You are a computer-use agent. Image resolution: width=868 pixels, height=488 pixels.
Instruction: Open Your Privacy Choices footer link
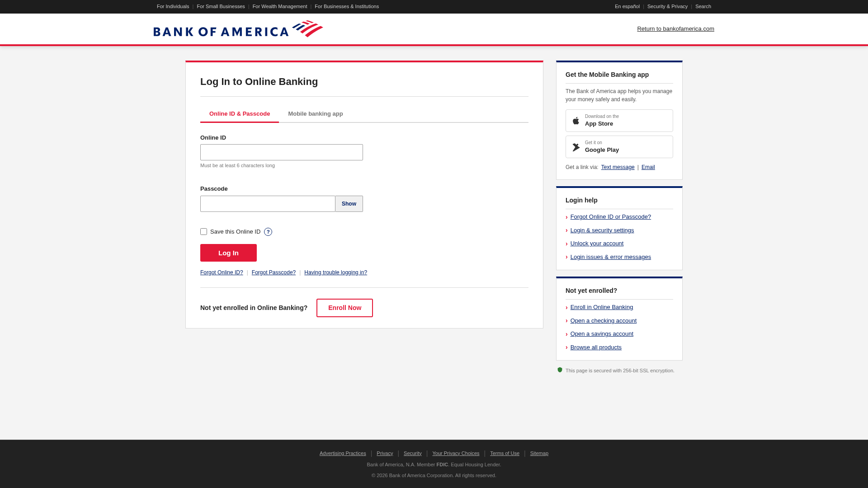[x=456, y=453]
